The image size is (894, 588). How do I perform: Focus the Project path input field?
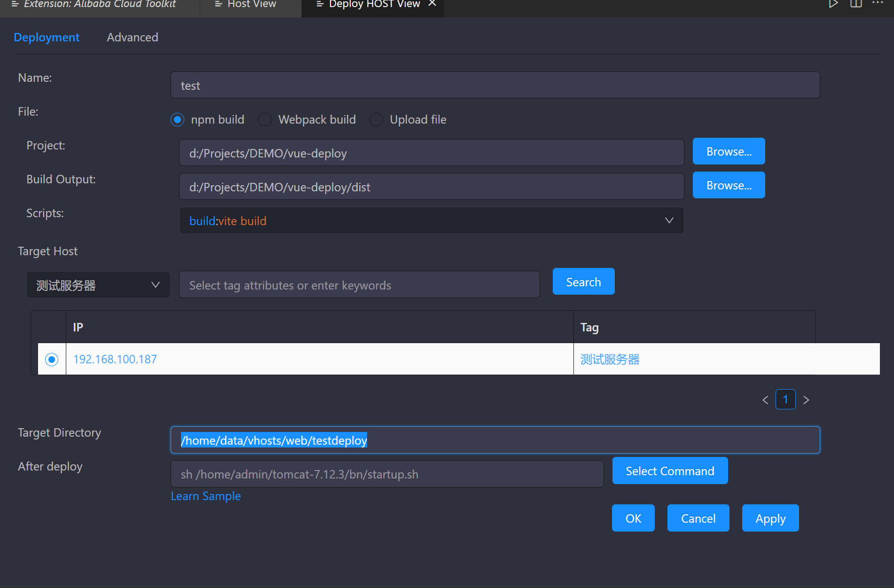click(x=431, y=153)
